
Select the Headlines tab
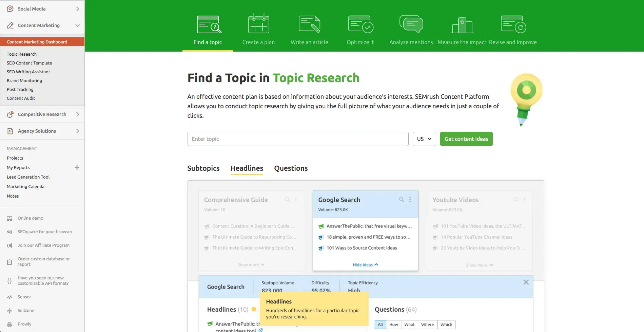[x=247, y=168]
